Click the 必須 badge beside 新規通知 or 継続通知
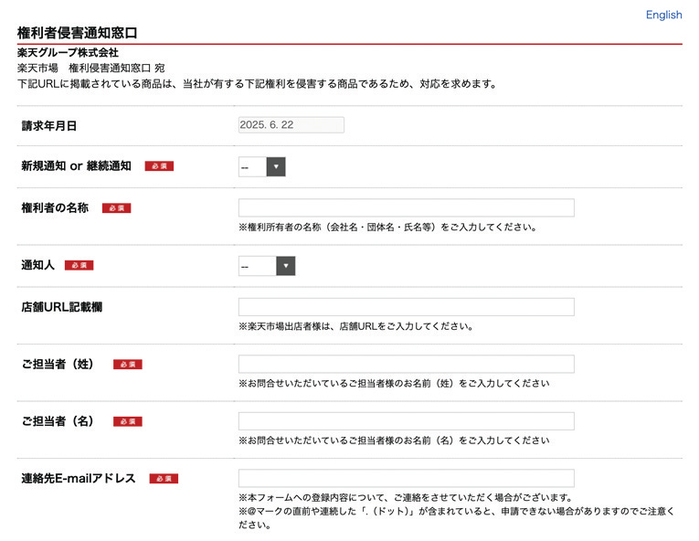This screenshot has height=541, width=699. [x=159, y=166]
